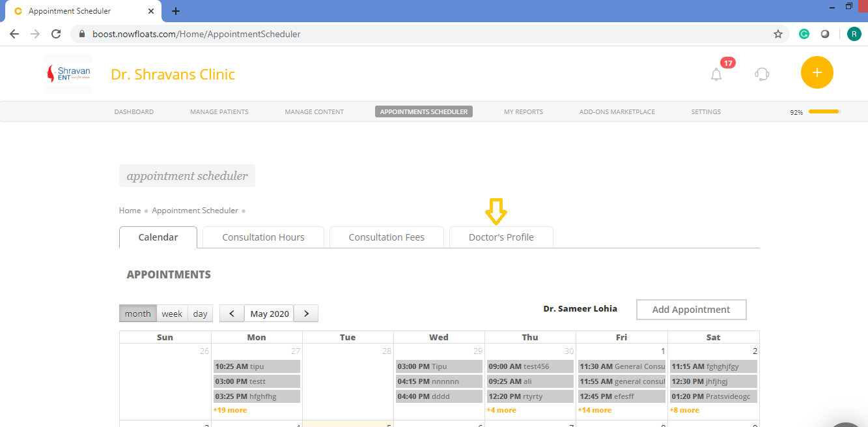Switch to Consultation Fees tab
The image size is (868, 427).
click(x=387, y=237)
